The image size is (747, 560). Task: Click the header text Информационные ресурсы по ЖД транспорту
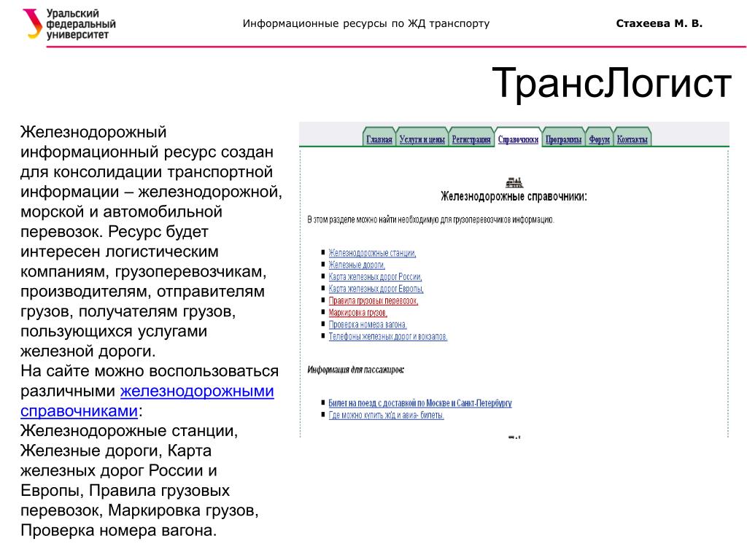tap(366, 23)
